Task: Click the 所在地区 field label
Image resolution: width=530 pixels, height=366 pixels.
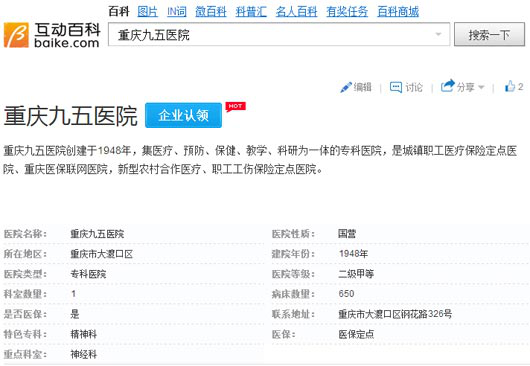Action: tap(25, 254)
